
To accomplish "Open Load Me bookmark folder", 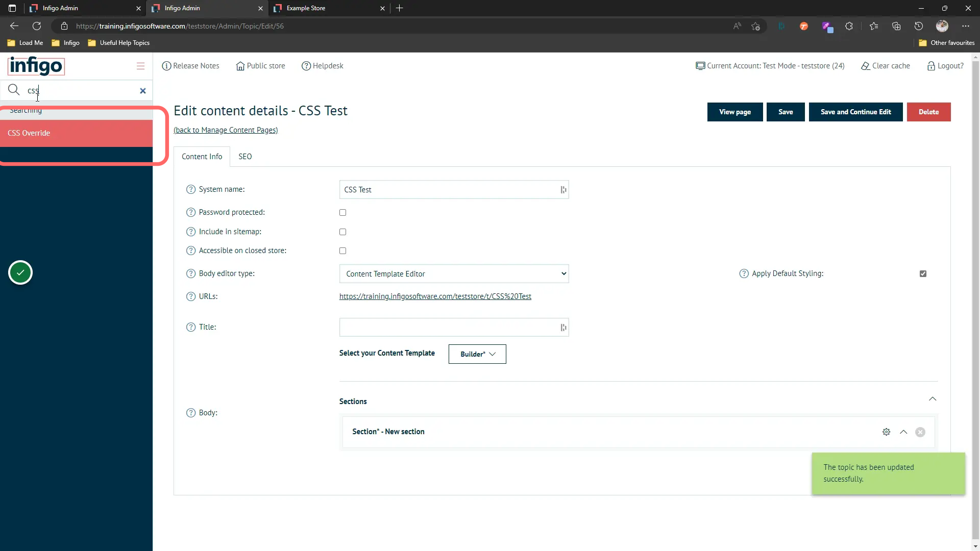I will point(25,43).
